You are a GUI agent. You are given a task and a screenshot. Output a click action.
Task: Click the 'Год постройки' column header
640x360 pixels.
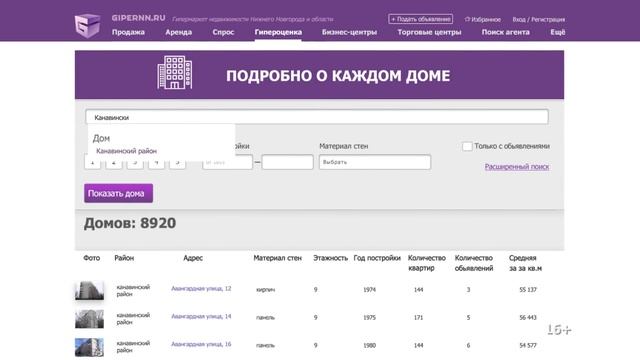click(377, 258)
